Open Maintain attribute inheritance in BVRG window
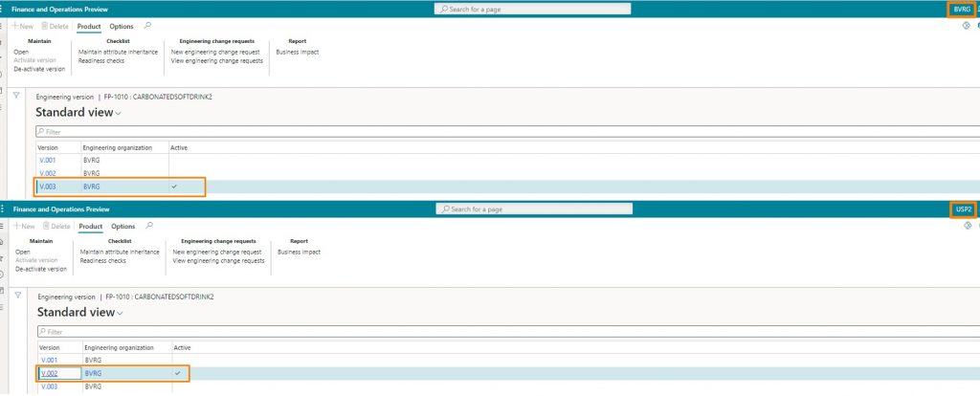The height and width of the screenshot is (396, 980). pos(118,52)
